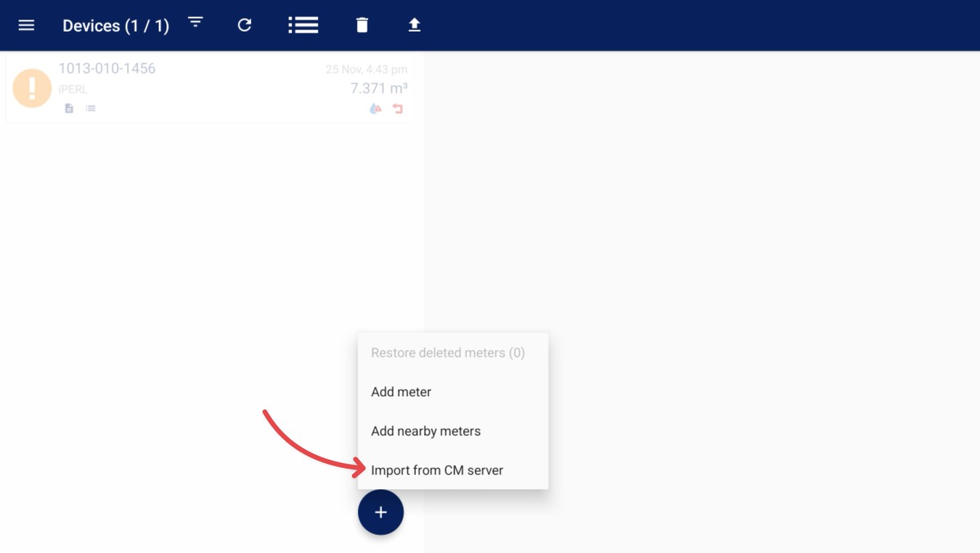The height and width of the screenshot is (553, 980).
Task: Click the document icon under iPERL
Action: pos(69,108)
